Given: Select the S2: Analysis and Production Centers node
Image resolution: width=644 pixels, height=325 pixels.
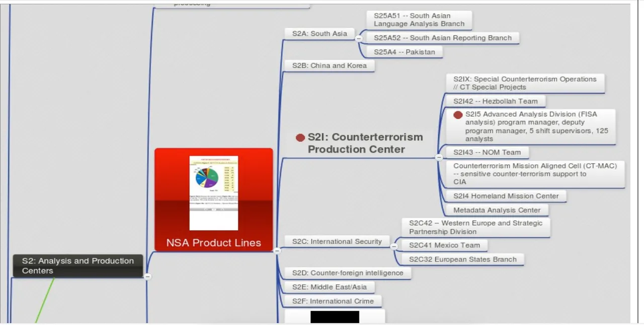Looking at the screenshot, I should (x=78, y=266).
